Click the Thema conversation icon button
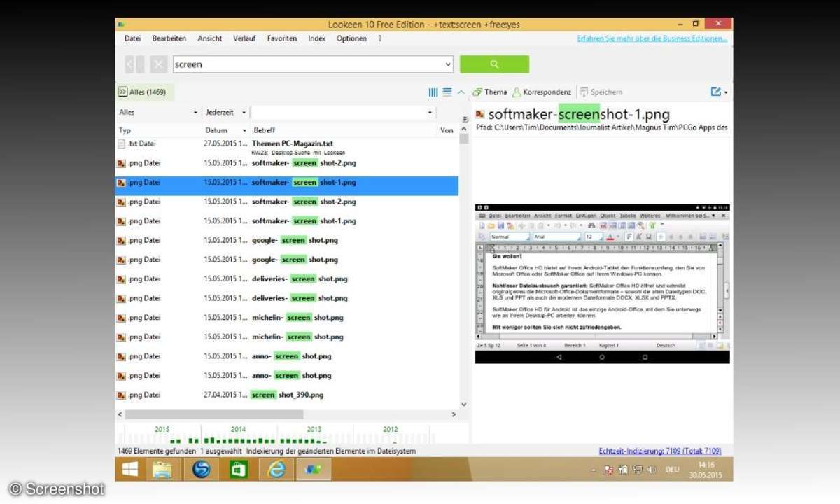 coord(489,92)
